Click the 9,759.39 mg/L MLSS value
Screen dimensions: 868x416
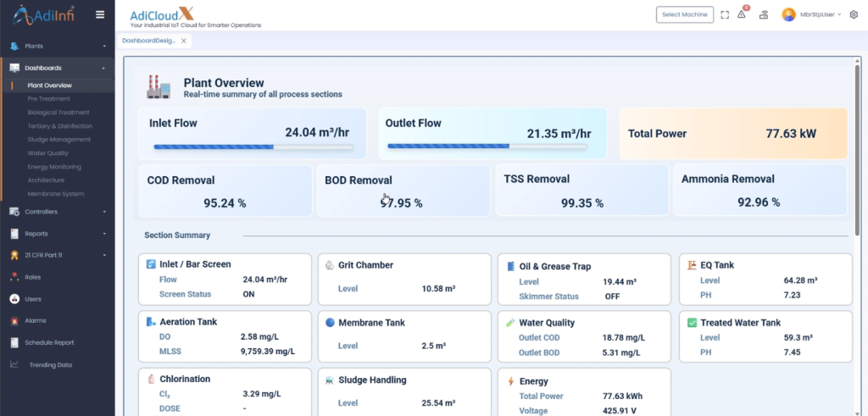(x=268, y=352)
